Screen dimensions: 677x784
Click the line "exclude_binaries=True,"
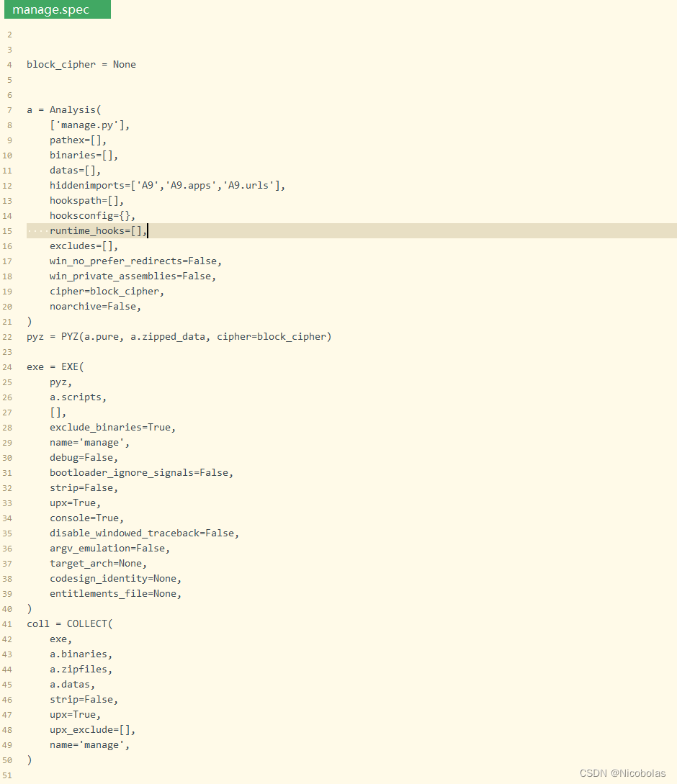[112, 428]
